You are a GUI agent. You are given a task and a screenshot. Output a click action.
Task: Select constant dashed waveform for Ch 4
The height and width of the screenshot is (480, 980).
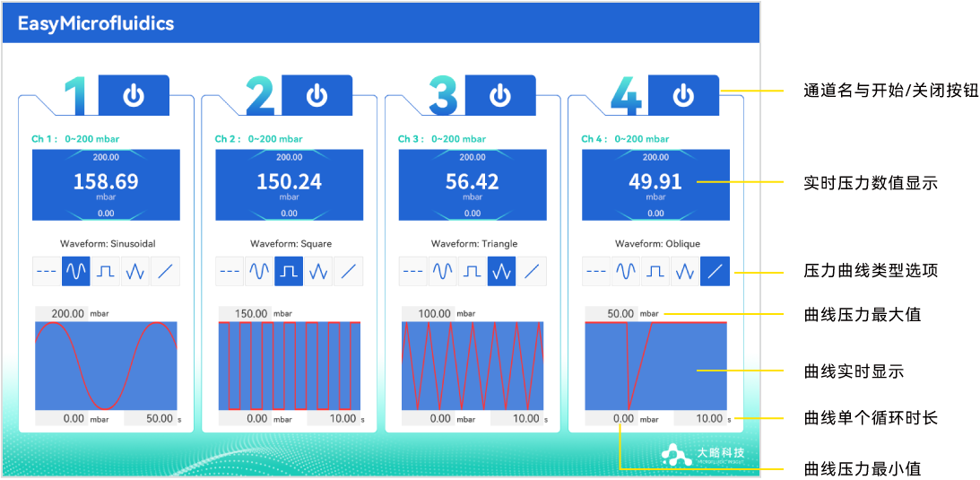point(596,271)
